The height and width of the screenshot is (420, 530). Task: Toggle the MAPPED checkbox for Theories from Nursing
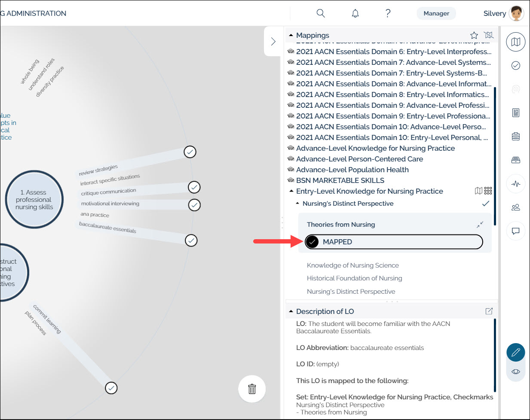[312, 242]
